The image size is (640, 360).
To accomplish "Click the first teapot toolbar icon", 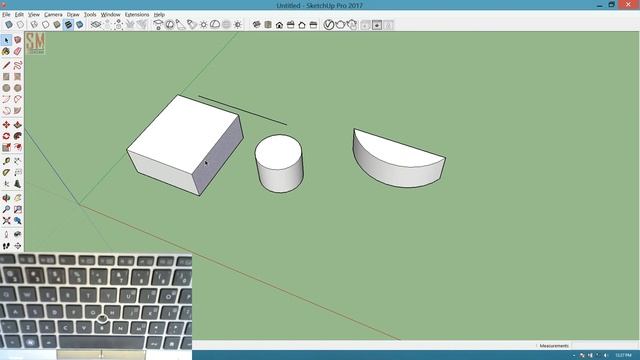I will coord(340,25).
